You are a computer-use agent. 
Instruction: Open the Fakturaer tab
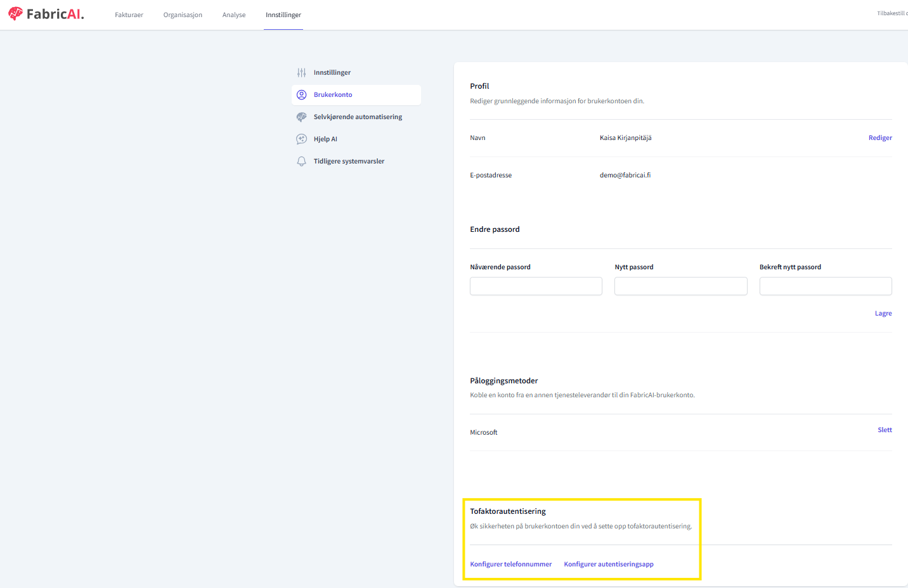tap(129, 15)
